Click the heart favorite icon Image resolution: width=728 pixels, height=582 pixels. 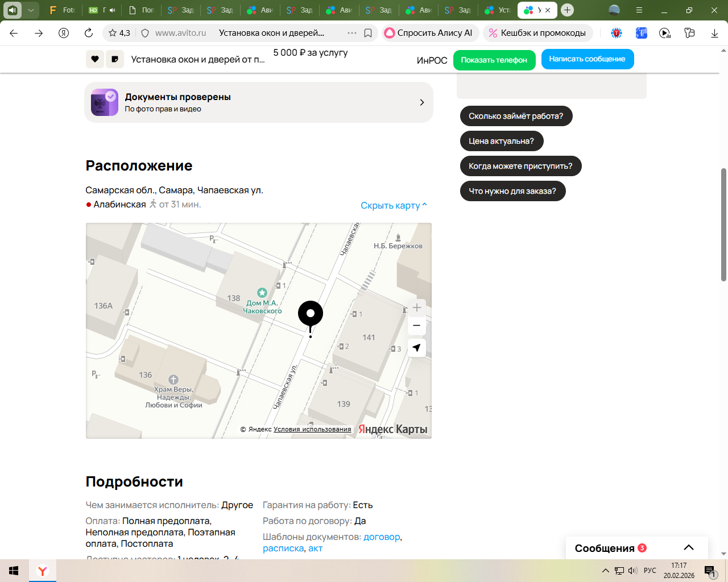click(x=95, y=59)
